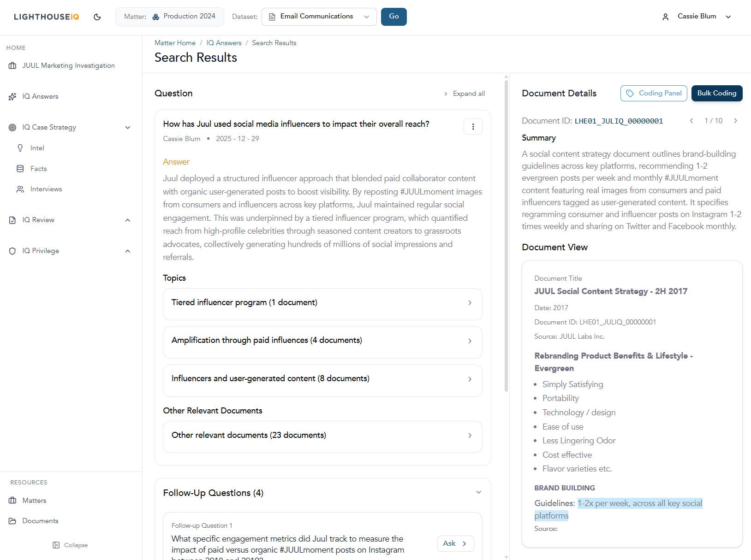Click the LighthouseIQ logo

[x=47, y=17]
